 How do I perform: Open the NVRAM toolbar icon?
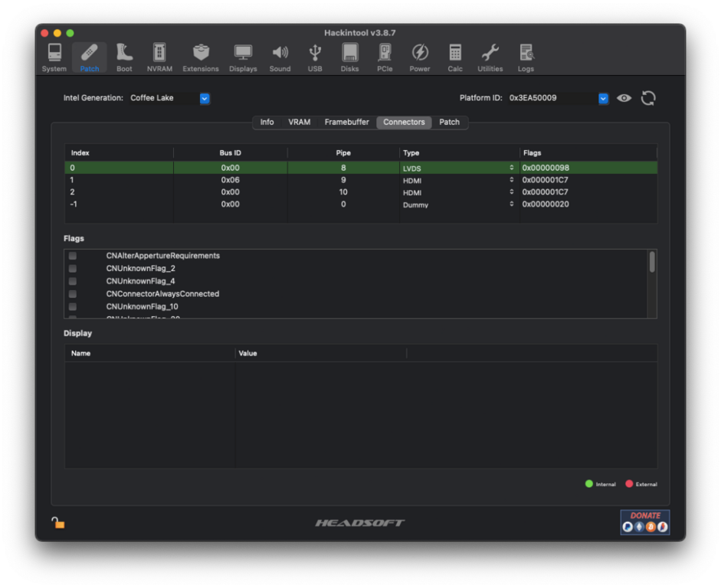click(159, 57)
